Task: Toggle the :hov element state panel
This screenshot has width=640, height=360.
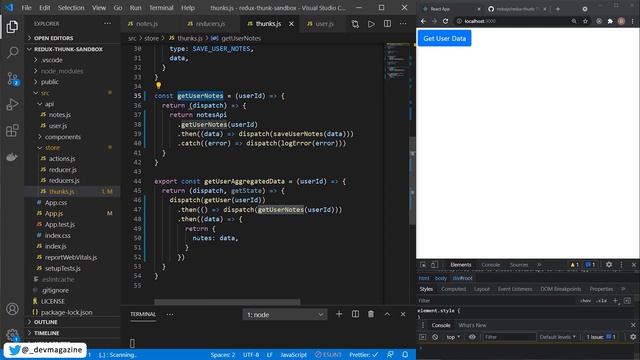Action: (585, 301)
